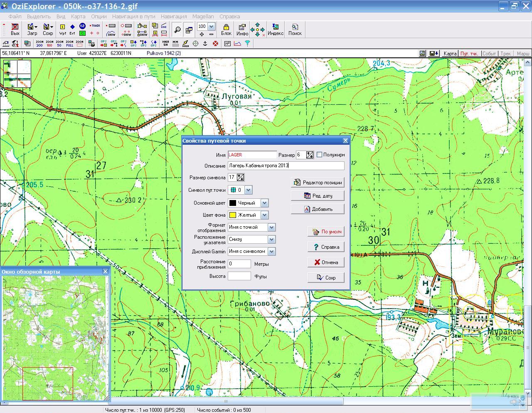Click the green C toolbar icon
The height and width of the screenshot is (413, 532).
[x=82, y=33]
